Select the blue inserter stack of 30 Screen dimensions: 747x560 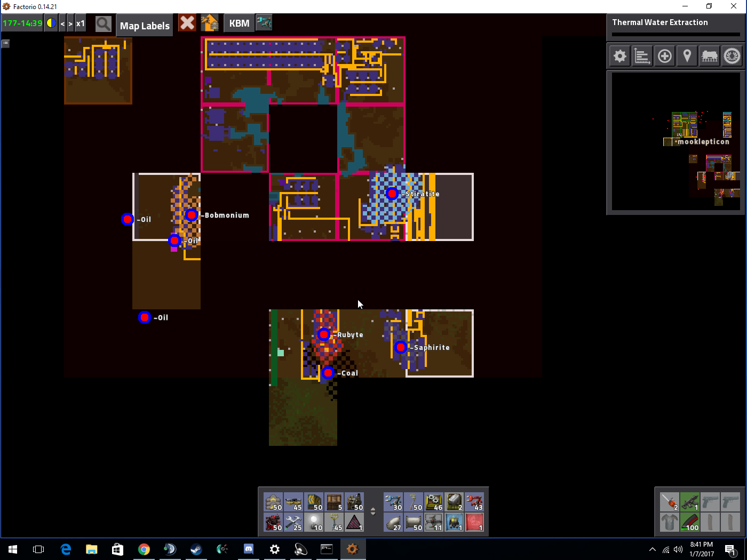point(393,502)
